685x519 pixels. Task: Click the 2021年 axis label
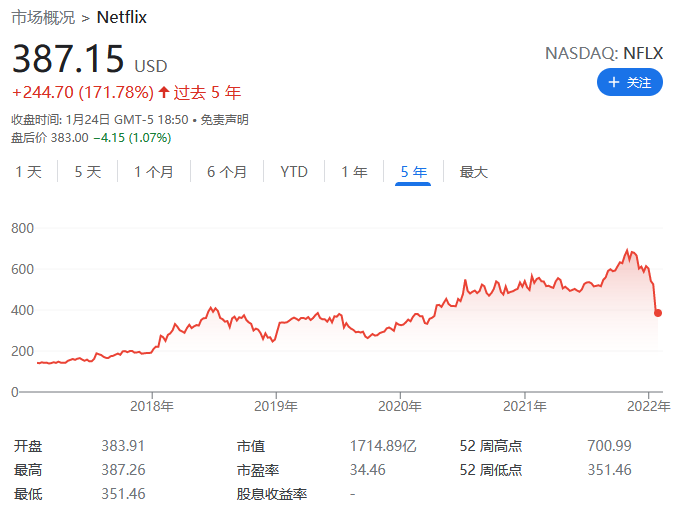(525, 406)
